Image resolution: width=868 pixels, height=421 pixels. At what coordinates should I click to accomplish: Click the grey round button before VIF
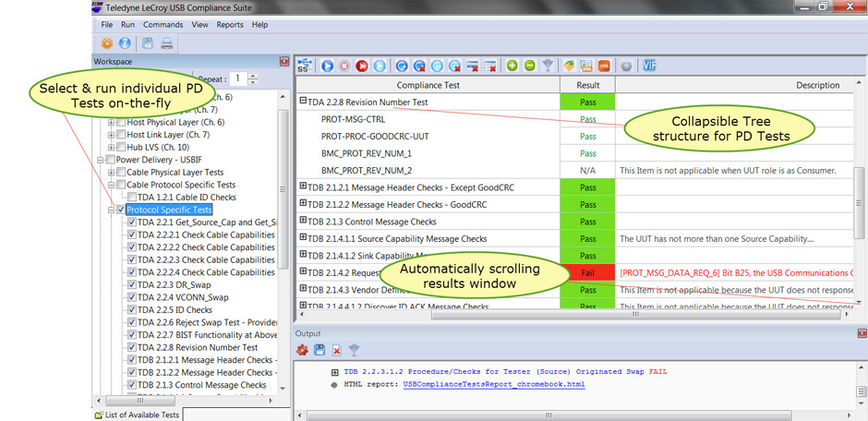click(626, 66)
